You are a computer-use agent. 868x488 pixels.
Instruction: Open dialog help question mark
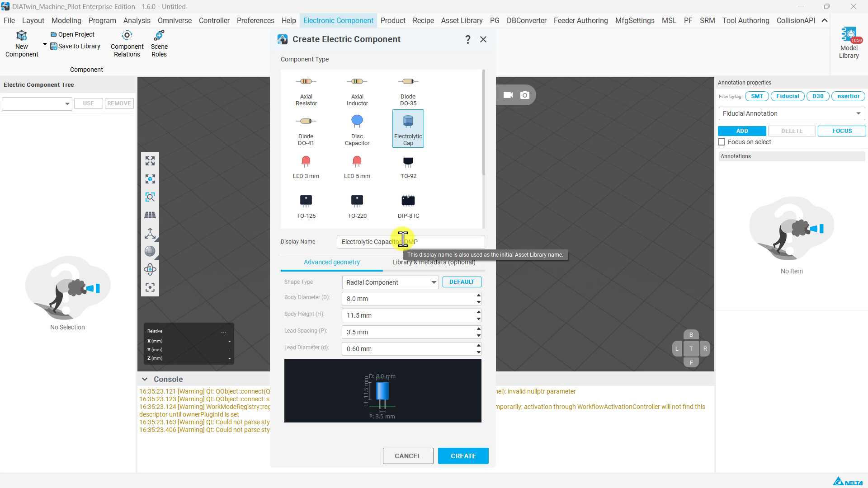click(x=468, y=40)
